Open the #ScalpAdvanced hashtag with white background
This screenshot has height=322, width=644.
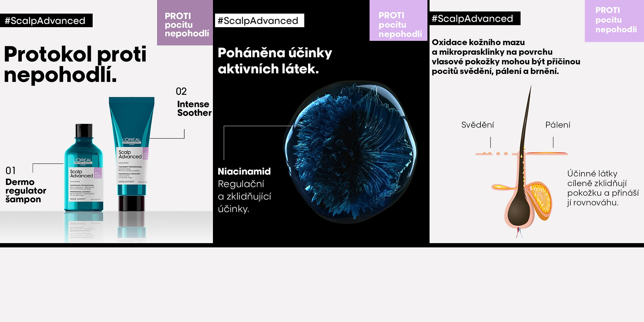(259, 21)
